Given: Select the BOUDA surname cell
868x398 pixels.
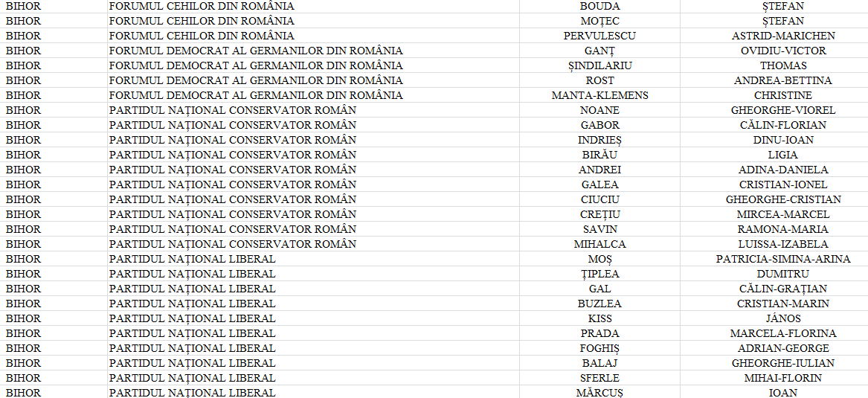Looking at the screenshot, I should (x=599, y=6).
